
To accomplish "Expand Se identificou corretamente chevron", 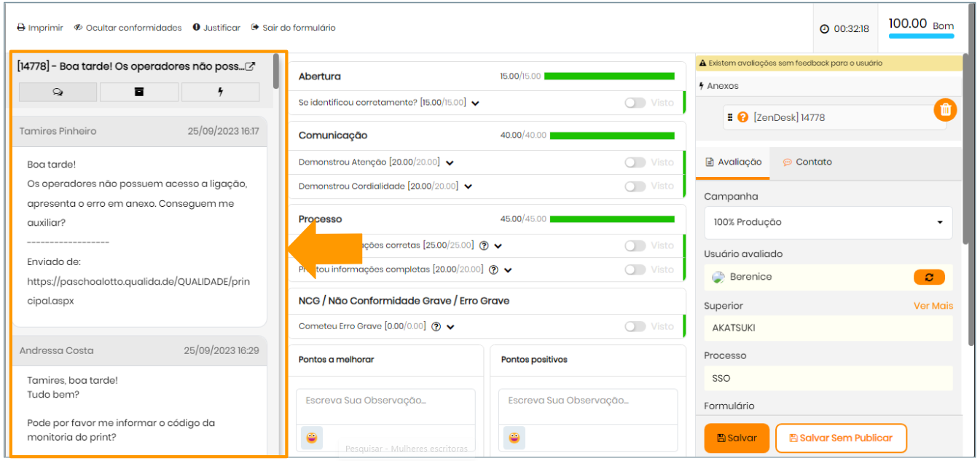I will [475, 103].
